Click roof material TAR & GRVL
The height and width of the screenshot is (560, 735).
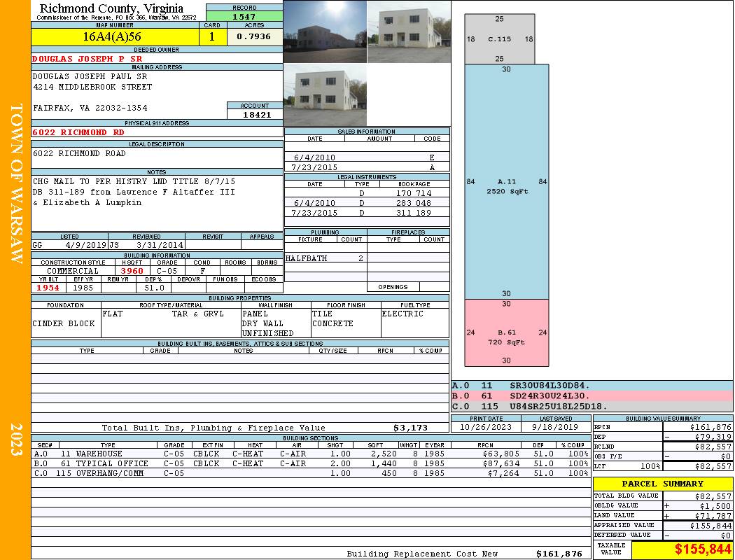(198, 314)
